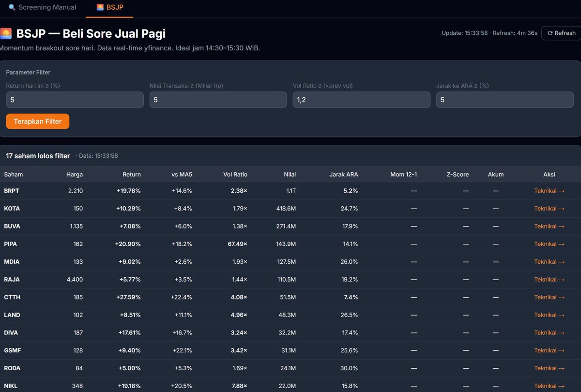This screenshot has height=392, width=581.
Task: Select the RAJA ticker cell
Action: coord(12,279)
